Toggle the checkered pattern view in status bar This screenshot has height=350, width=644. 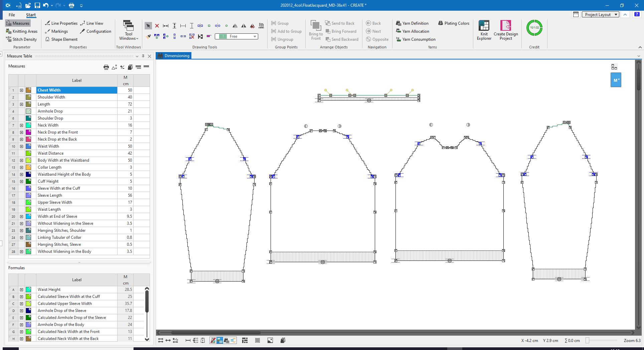(x=258, y=340)
